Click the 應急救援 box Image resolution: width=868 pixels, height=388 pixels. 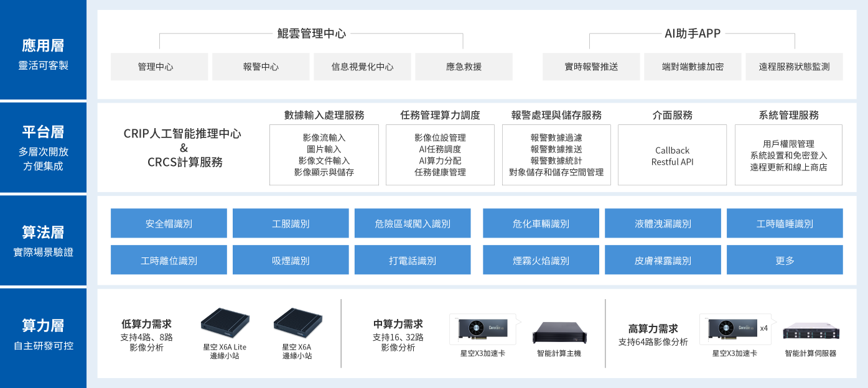(x=464, y=67)
